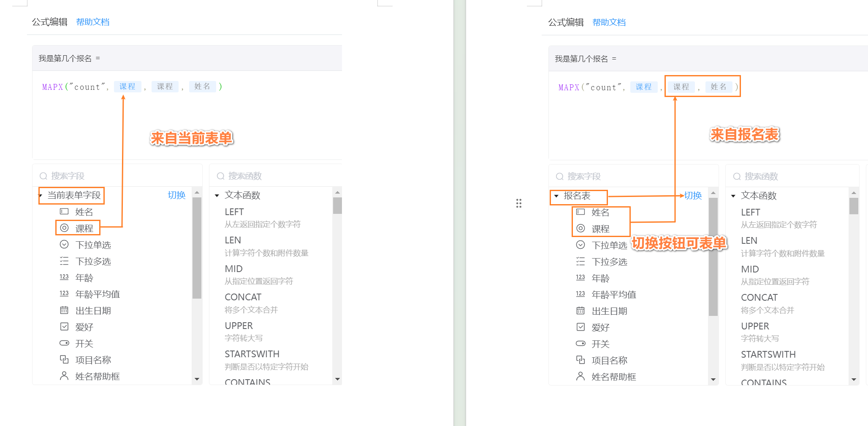Click the number icon beside 年龄 in left panel
Screen dimensions: 868x426
click(64, 278)
